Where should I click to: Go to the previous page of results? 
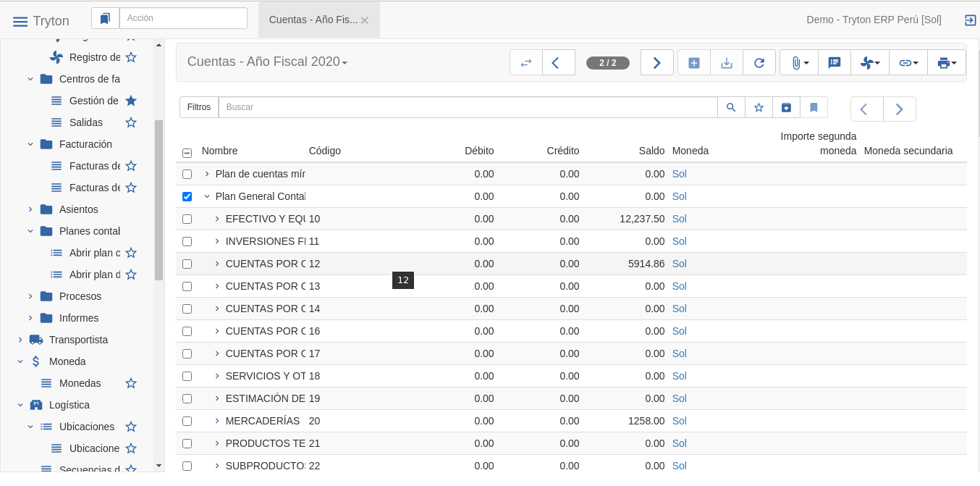(x=866, y=109)
